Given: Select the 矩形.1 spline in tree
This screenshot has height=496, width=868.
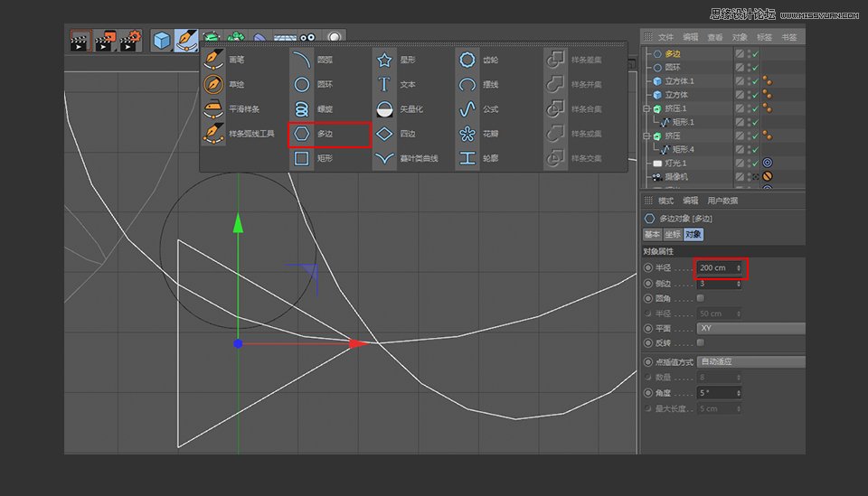Looking at the screenshot, I should point(684,122).
